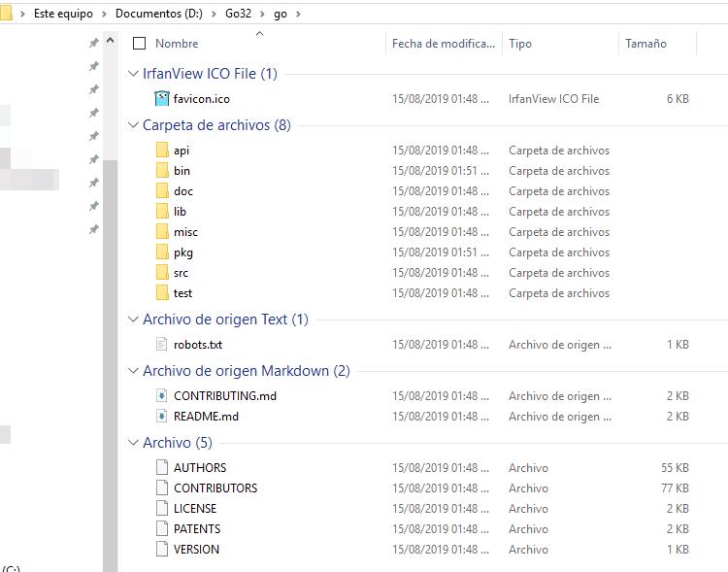Go to Documentos (D:) in breadcrumb

click(x=159, y=14)
